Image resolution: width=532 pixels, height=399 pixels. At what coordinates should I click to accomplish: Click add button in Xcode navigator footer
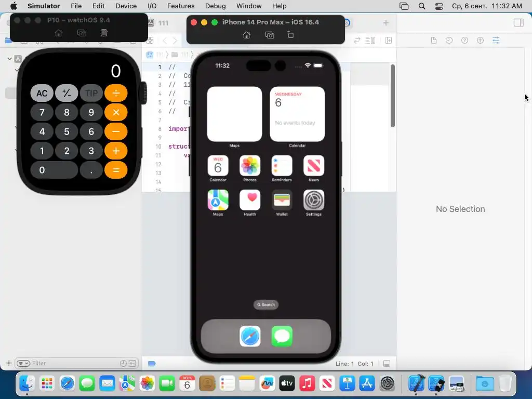point(9,363)
